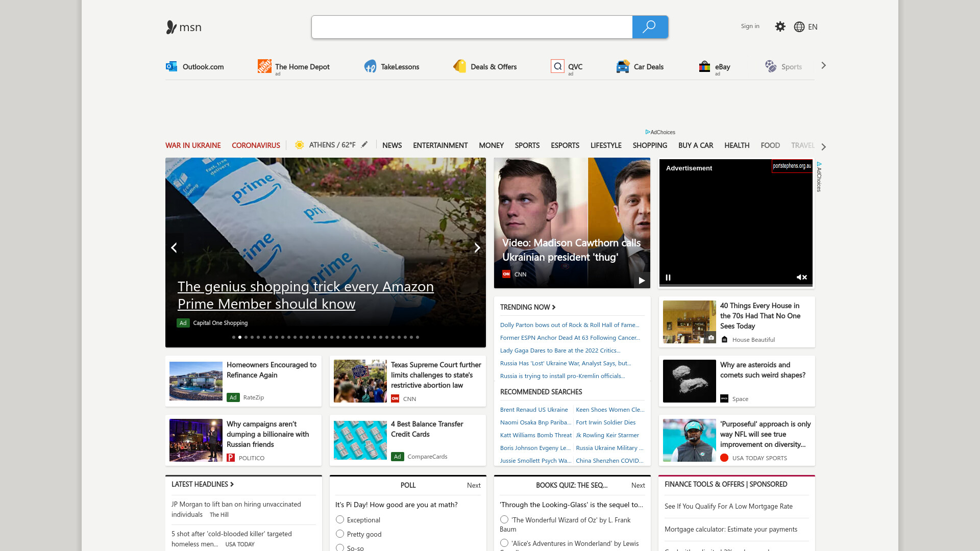Screen dimensions: 980x551
Task: Open The Home Depot shortcut
Action: [x=293, y=67]
